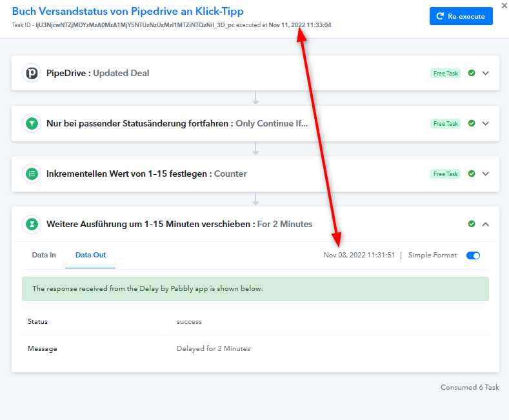The height and width of the screenshot is (420, 509).
Task: Switch to the Data In tab
Action: coord(44,255)
